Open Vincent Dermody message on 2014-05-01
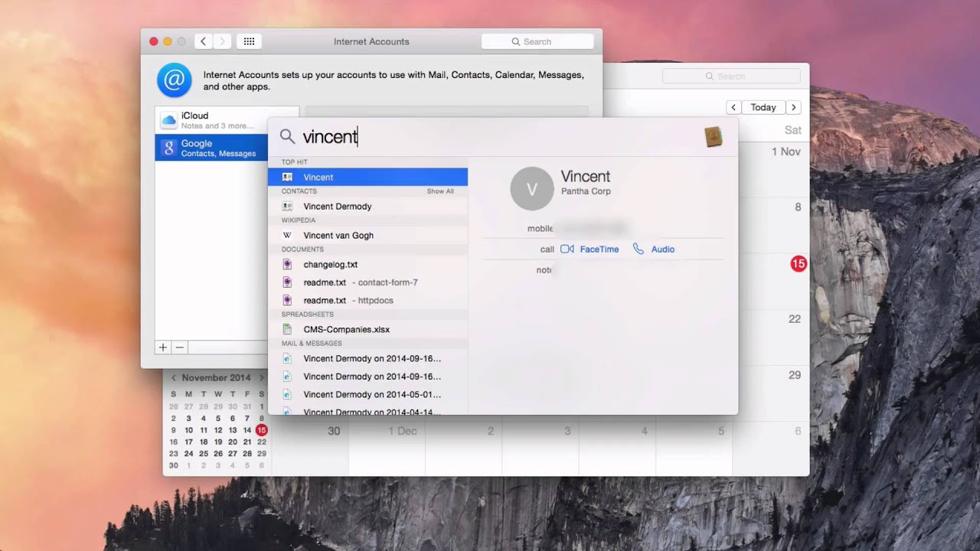980x551 pixels. point(367,394)
